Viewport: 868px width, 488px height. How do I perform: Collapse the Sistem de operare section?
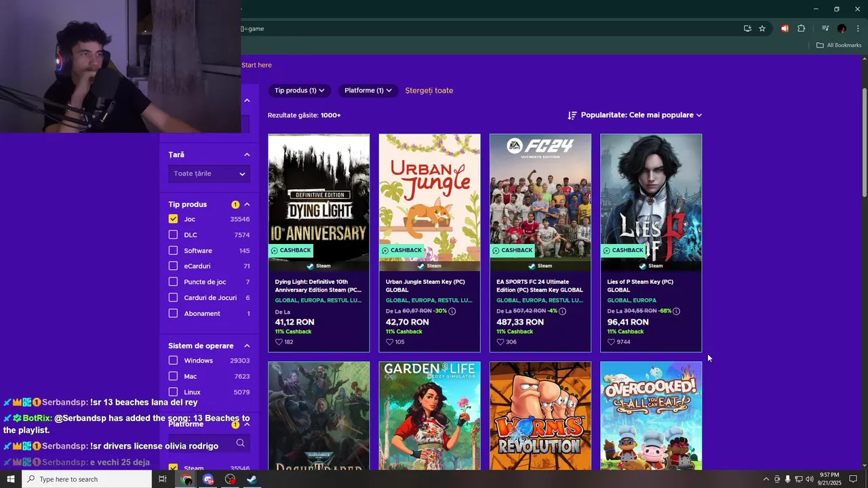(247, 346)
